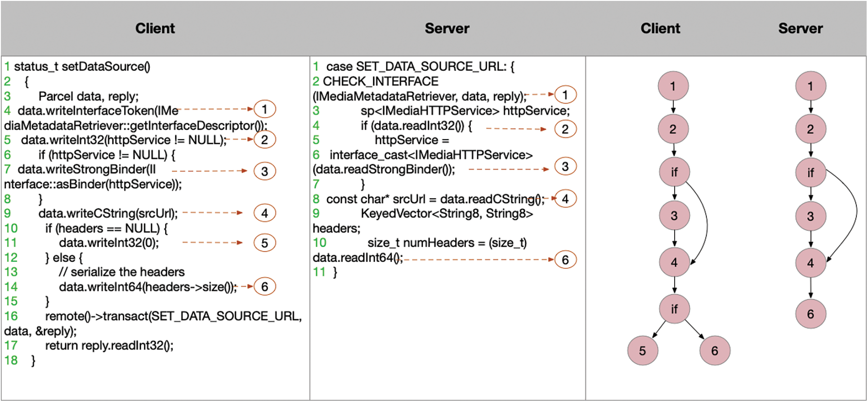
Task: Click the 'return reply.readInt32();' line
Action: tap(109, 346)
